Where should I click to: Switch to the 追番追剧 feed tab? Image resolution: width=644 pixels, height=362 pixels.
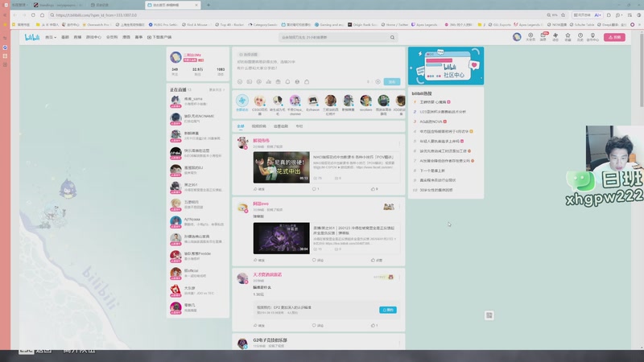pyautogui.click(x=281, y=126)
